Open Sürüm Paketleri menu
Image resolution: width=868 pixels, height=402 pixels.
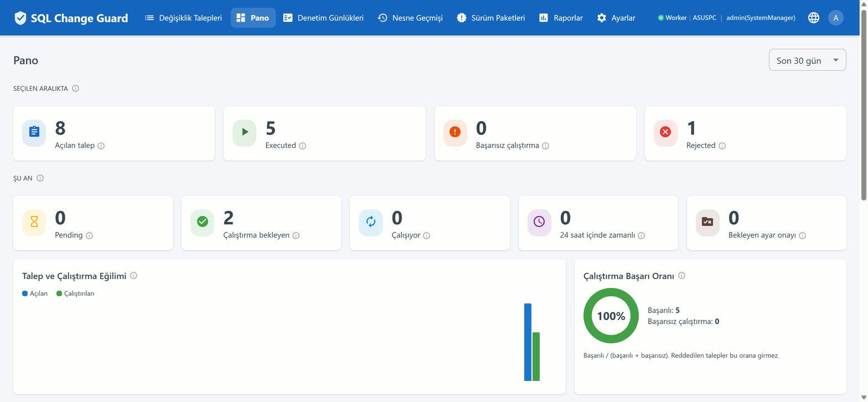(x=491, y=18)
